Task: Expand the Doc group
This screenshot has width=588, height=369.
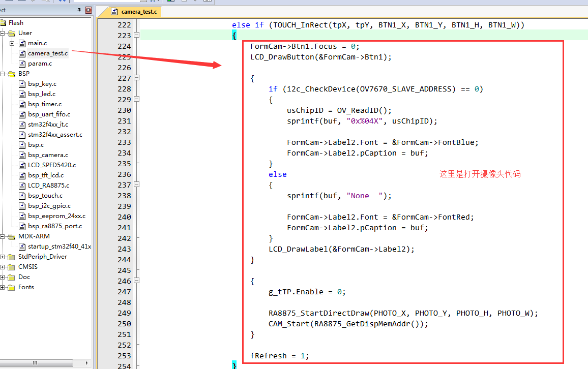Action: click(2, 277)
